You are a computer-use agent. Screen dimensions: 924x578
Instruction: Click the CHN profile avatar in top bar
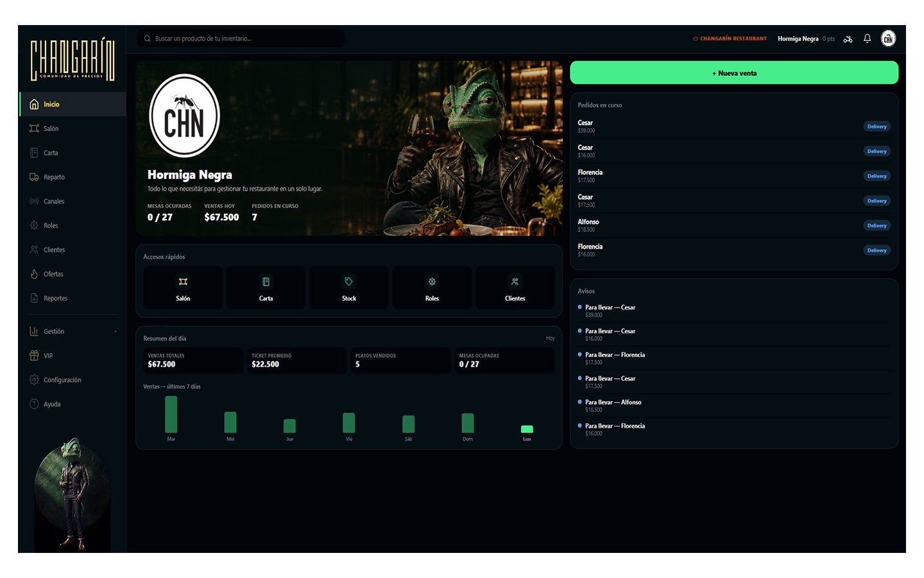pyautogui.click(x=888, y=39)
